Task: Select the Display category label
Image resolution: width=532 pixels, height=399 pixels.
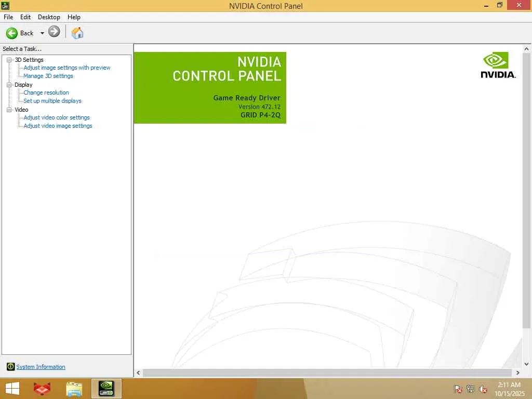Action: tap(23, 85)
